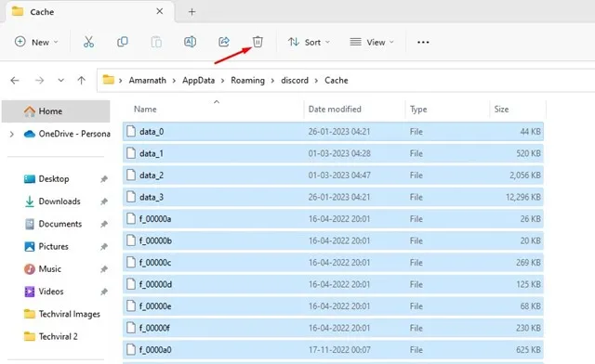Select the f_00000e file name
595x364 pixels.
[155, 306]
